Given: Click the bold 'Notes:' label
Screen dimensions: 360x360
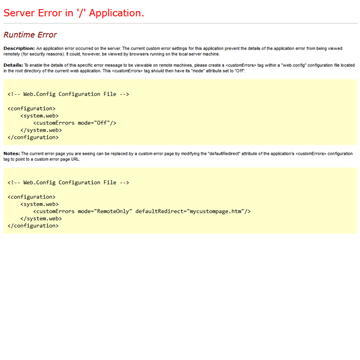Looking at the screenshot, I should [12, 153].
